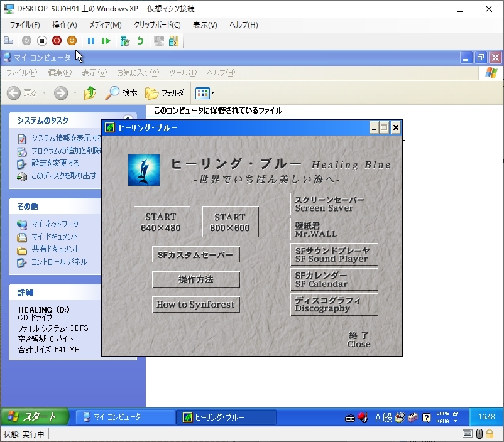Viewport: 504px width, 442px height.
Task: Click the green Revert arrow icon
Action: tap(140, 41)
